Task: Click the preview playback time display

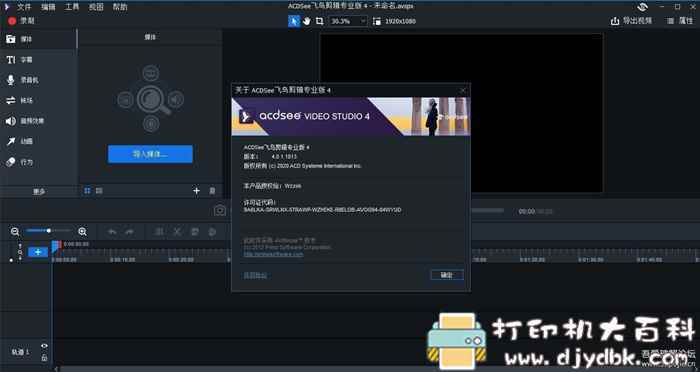Action: [536, 211]
